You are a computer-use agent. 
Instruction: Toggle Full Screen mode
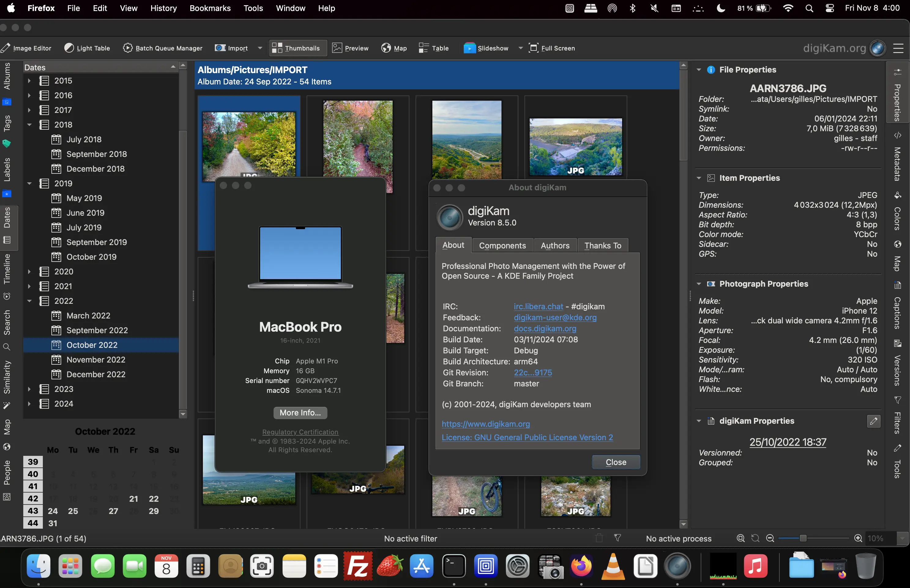click(552, 48)
